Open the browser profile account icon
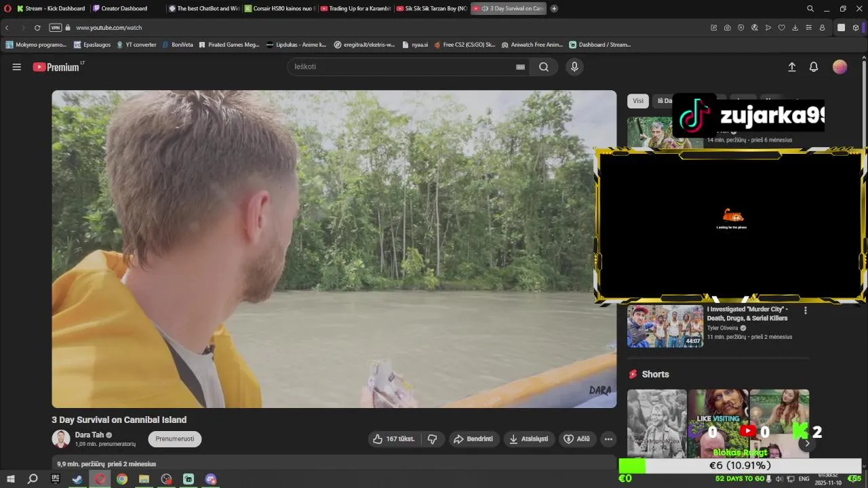868x488 pixels. 822,28
